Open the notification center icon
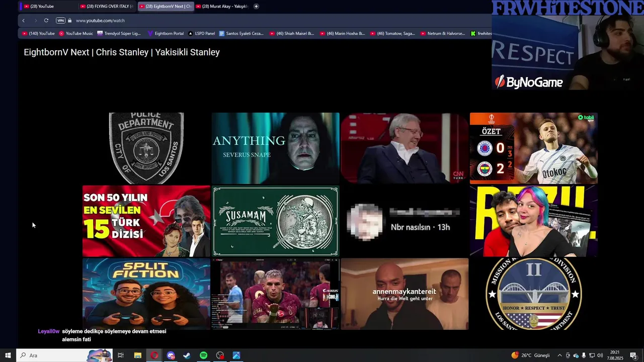Viewport: 644px width, 362px height. [x=633, y=355]
